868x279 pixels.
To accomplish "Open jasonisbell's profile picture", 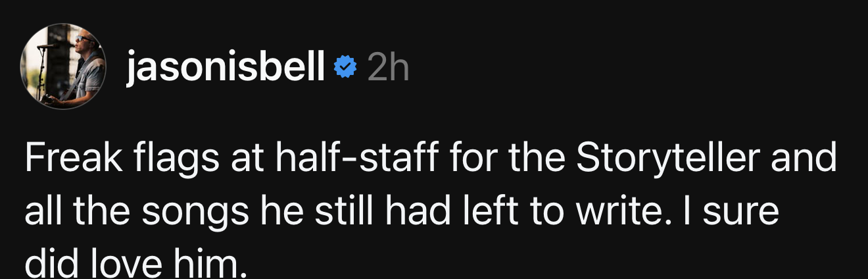I will pos(64,66).
